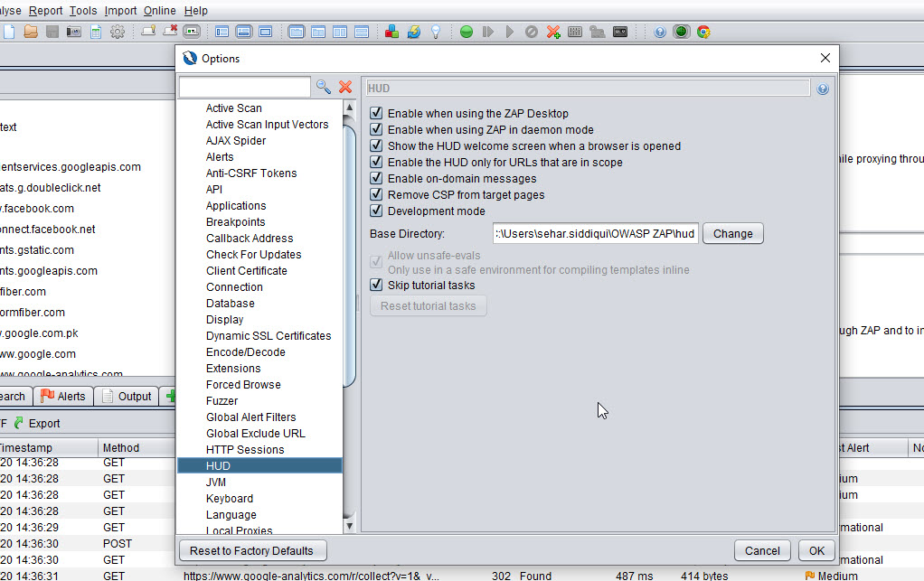Disable Remove CSP from target pages
The width and height of the screenshot is (924, 581).
tap(376, 194)
